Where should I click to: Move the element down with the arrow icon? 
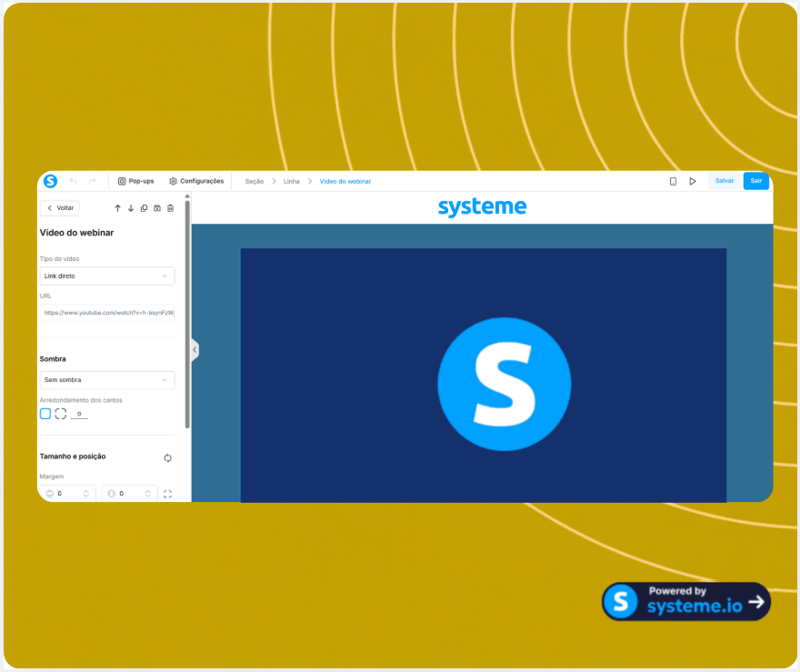pos(131,207)
